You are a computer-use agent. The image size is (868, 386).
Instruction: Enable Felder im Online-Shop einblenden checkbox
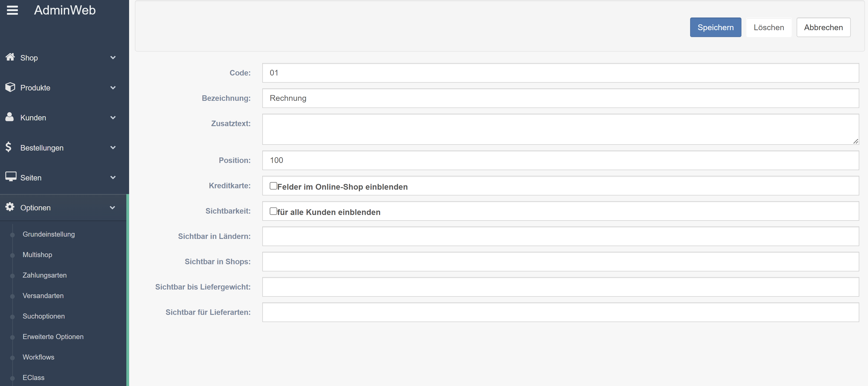click(x=273, y=186)
